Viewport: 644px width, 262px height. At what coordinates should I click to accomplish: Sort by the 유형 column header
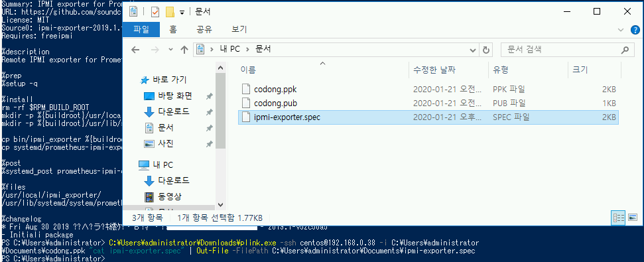(528, 70)
